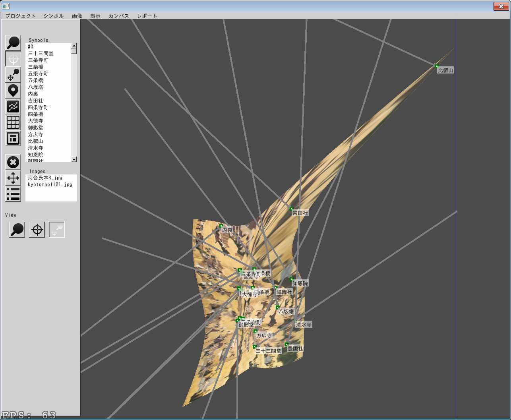The image size is (511, 420).
Task: Select #0 in the Symbols list
Action: 48,46
